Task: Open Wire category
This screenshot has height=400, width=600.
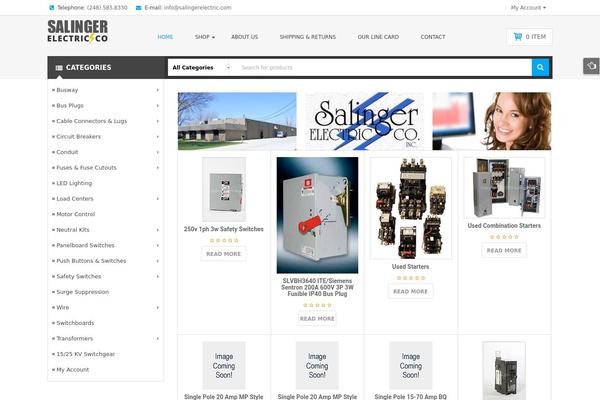Action: pos(63,307)
